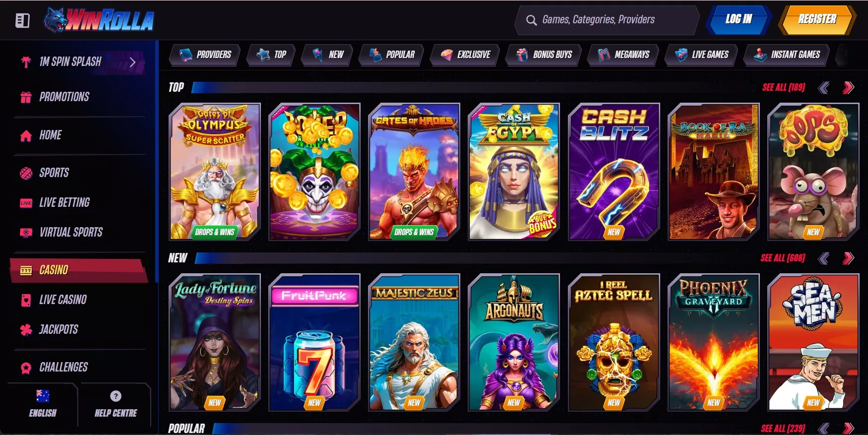868x435 pixels.
Task: Show next games in the TOP row
Action: 848,88
